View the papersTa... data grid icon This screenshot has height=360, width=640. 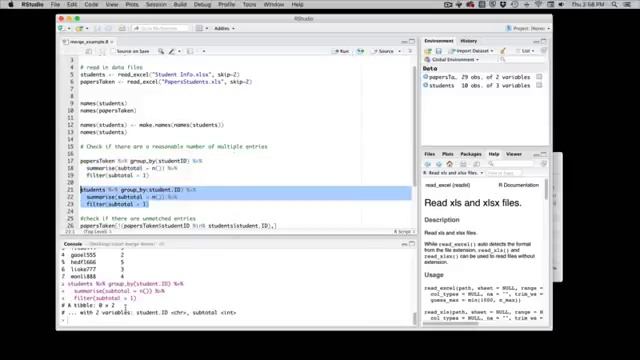(539, 77)
